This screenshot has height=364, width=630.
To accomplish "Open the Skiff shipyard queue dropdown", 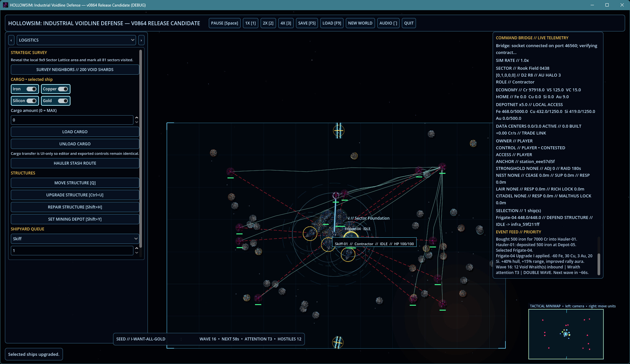I will [75, 239].
